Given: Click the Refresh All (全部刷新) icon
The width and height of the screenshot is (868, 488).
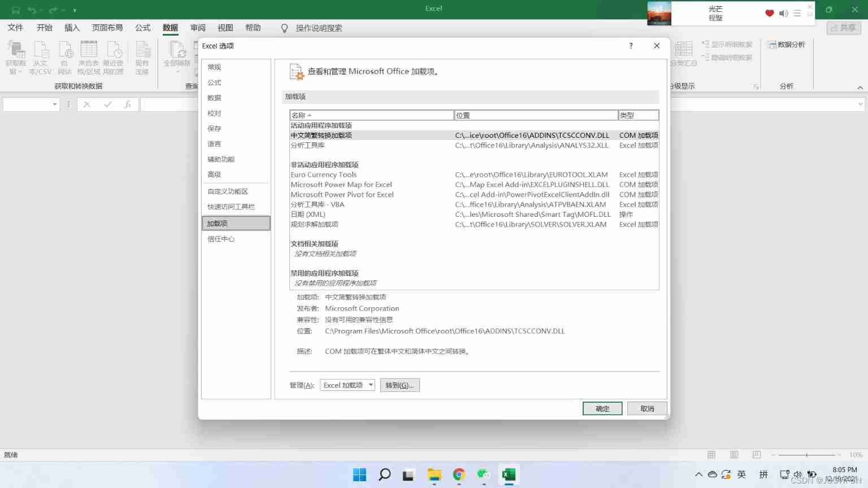Looking at the screenshot, I should click(177, 57).
